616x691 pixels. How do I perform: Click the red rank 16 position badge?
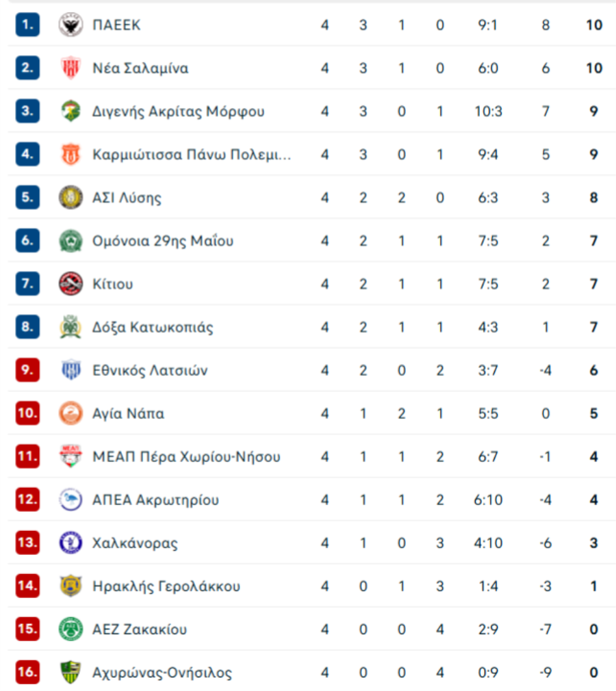(x=27, y=673)
